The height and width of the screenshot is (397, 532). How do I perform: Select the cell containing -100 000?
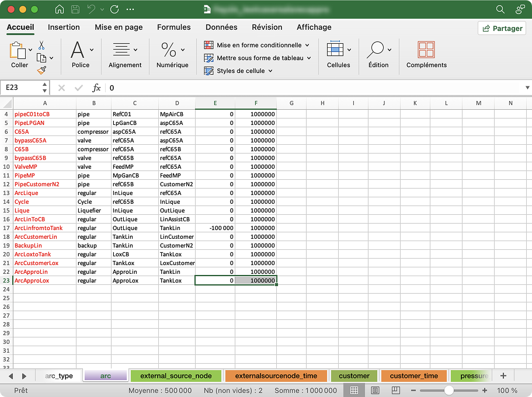[x=215, y=228]
